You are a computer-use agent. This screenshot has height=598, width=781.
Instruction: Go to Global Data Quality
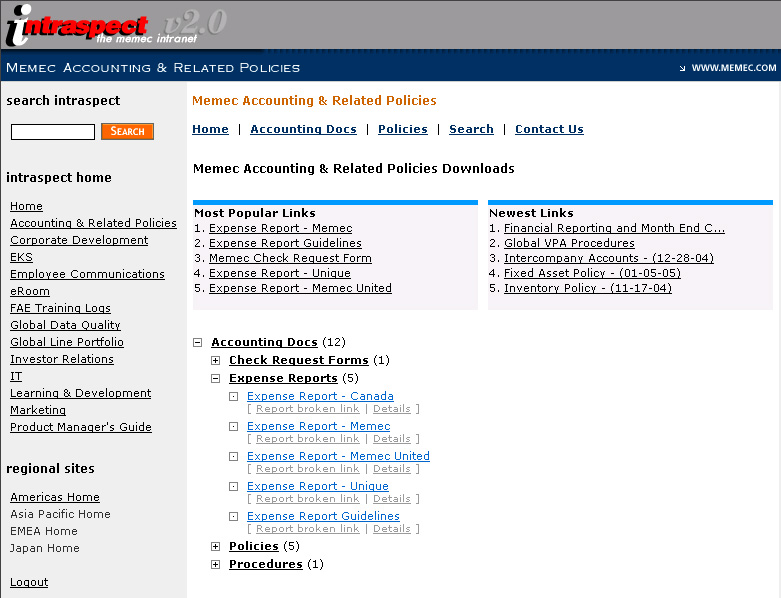[65, 325]
